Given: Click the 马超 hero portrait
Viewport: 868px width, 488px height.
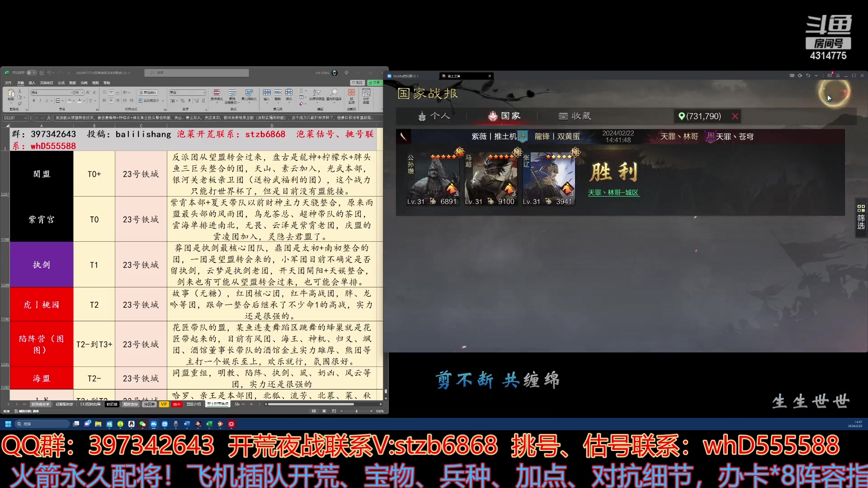Looking at the screenshot, I should 491,179.
